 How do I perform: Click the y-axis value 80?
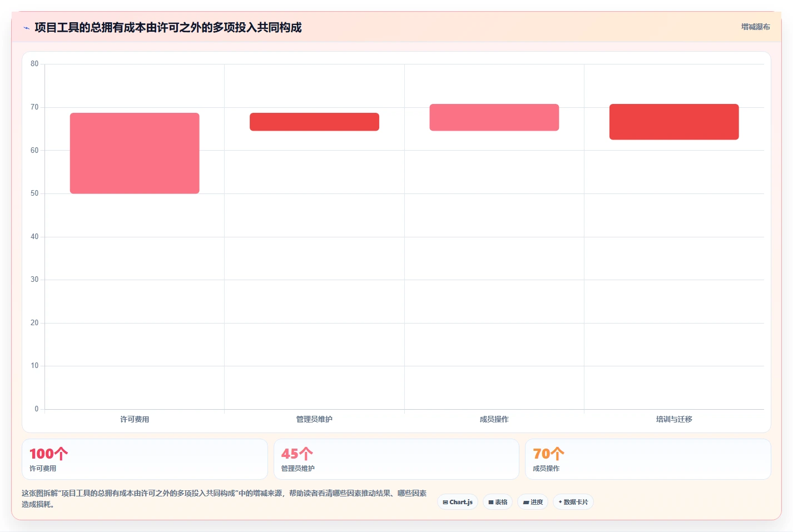(34, 64)
